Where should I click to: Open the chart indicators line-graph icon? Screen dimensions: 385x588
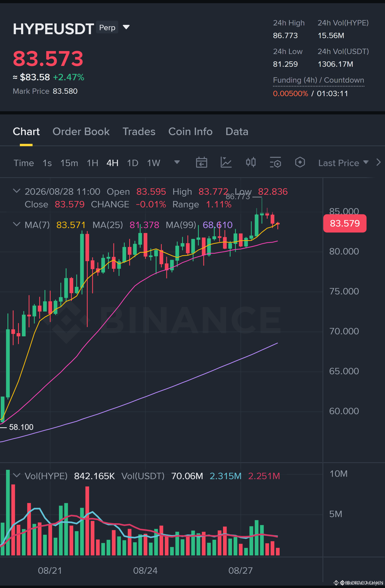[x=226, y=162]
